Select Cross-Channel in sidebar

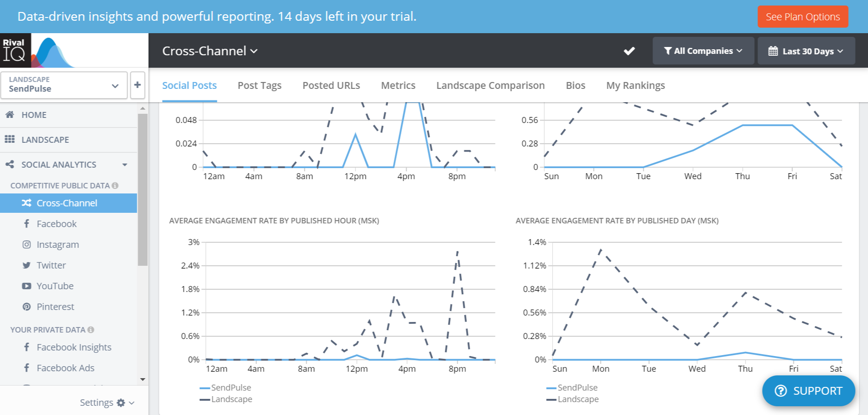click(x=69, y=203)
